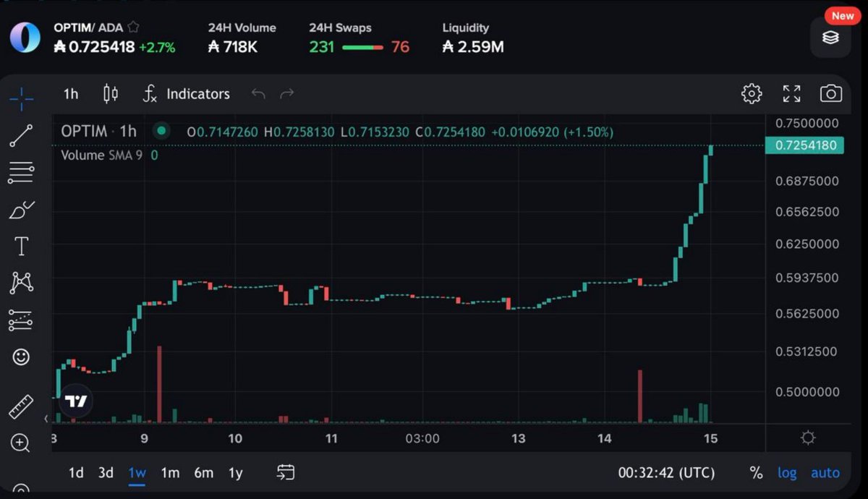The height and width of the screenshot is (499, 868).
Task: Click the 0.6250000 price axis label
Action: (807, 244)
